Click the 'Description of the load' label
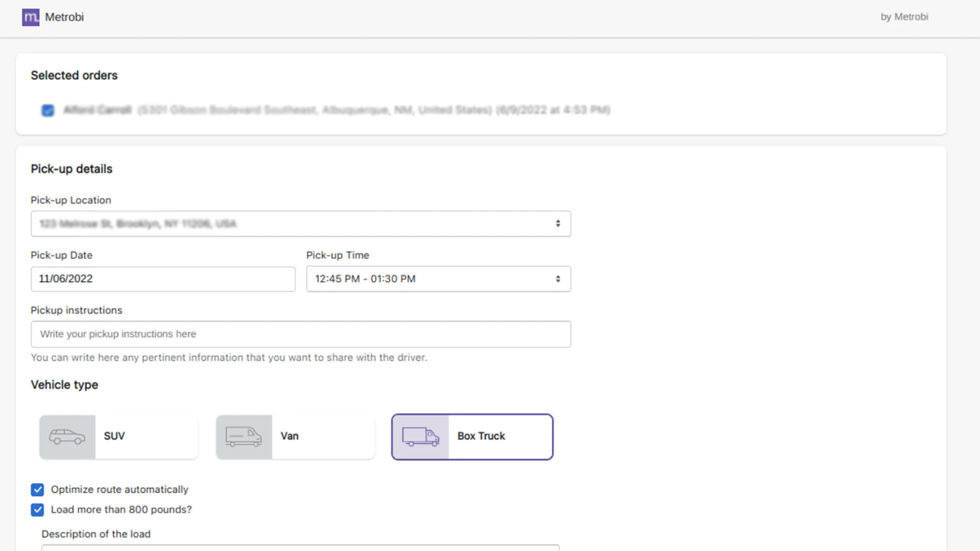 tap(96, 534)
